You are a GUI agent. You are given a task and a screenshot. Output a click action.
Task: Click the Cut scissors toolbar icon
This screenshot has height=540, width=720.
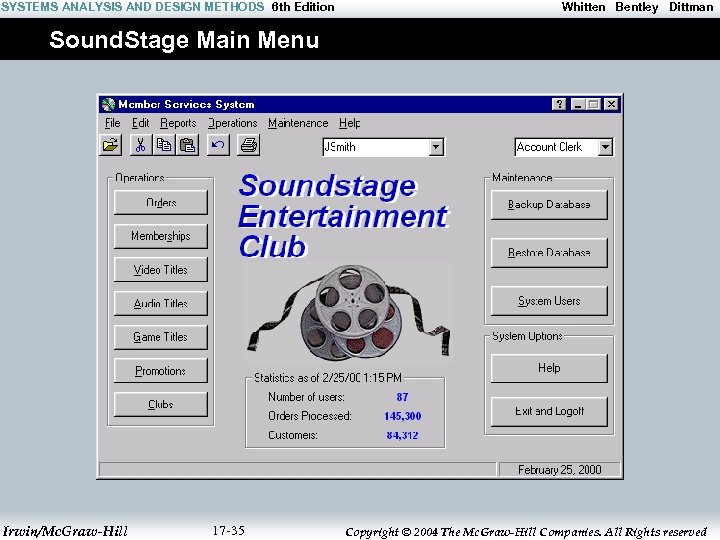point(141,146)
